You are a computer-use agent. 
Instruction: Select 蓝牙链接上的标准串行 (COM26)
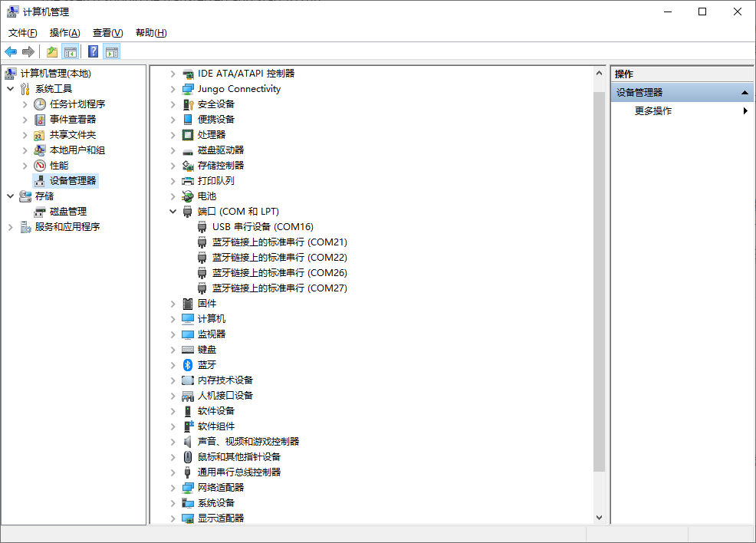(x=280, y=273)
